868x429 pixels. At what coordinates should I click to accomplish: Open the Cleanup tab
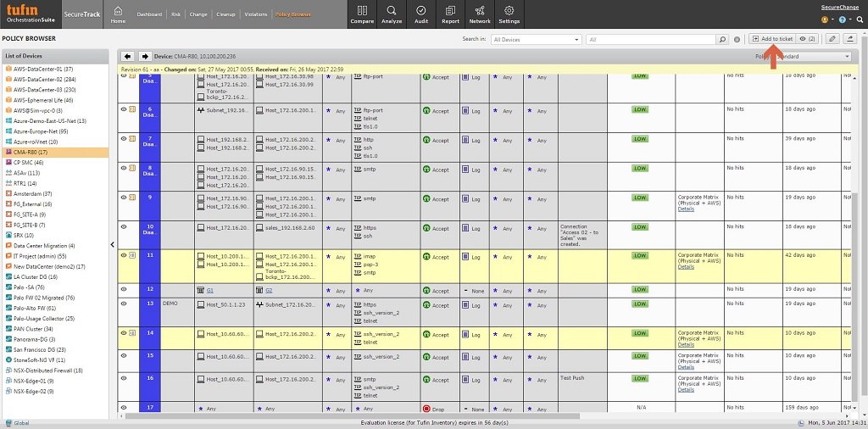(225, 14)
